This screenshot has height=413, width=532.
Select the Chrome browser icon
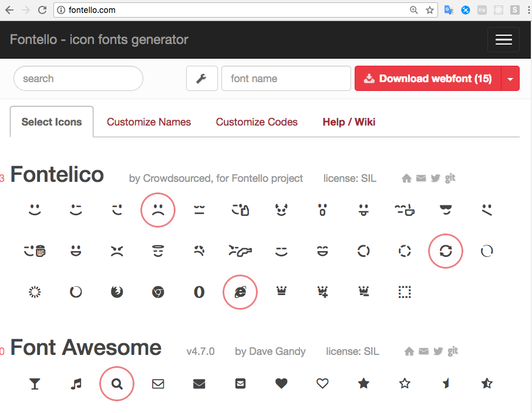[x=158, y=292]
